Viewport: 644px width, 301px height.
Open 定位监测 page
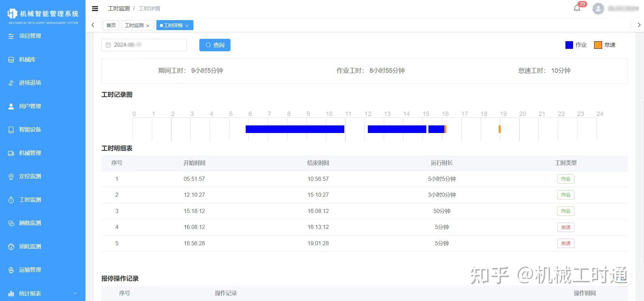[30, 176]
